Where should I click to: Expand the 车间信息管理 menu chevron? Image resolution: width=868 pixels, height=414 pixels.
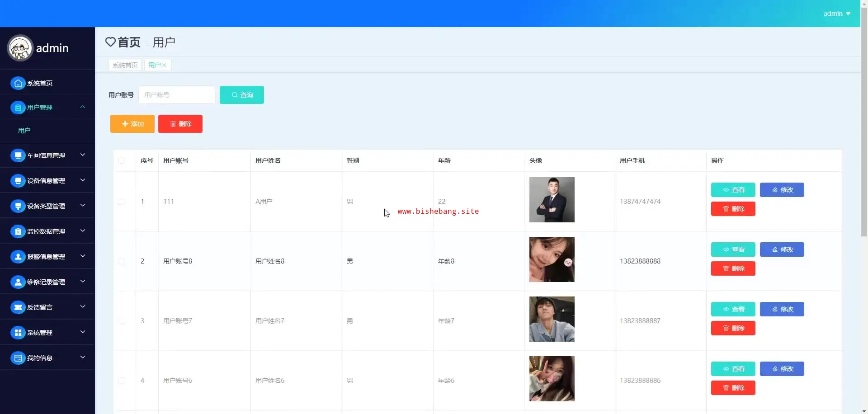pyautogui.click(x=83, y=155)
